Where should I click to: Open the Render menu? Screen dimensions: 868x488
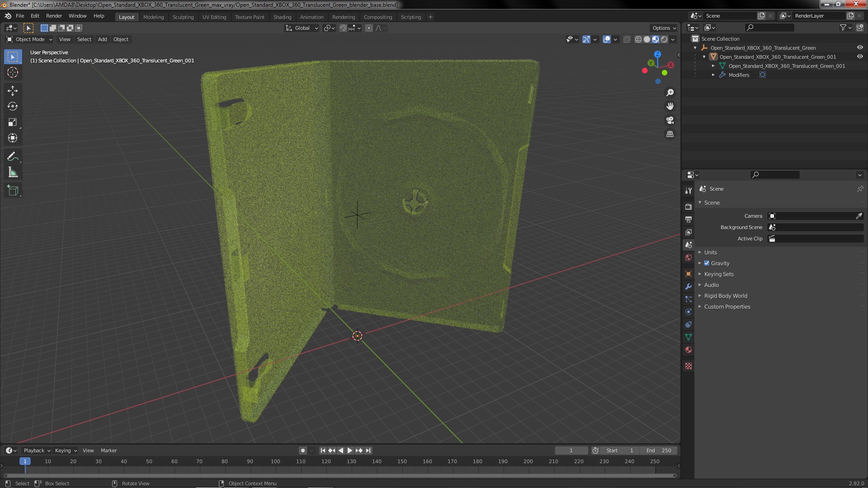(x=54, y=16)
